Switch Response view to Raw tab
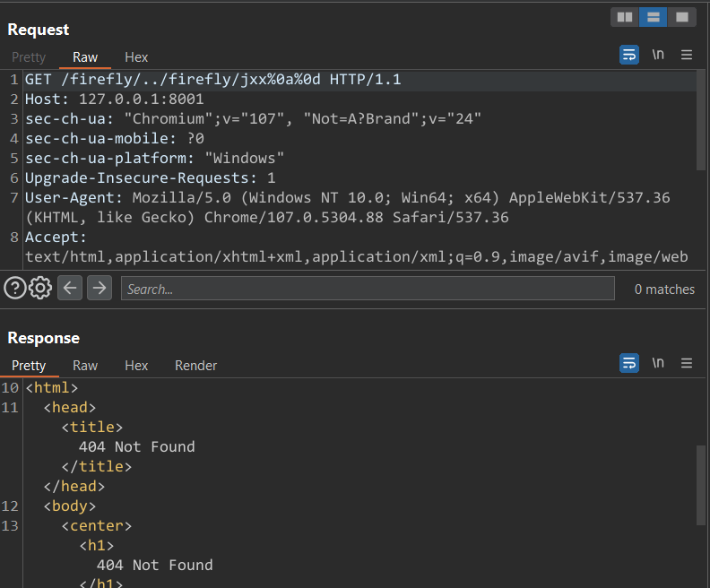This screenshot has width=710, height=588. 85,366
